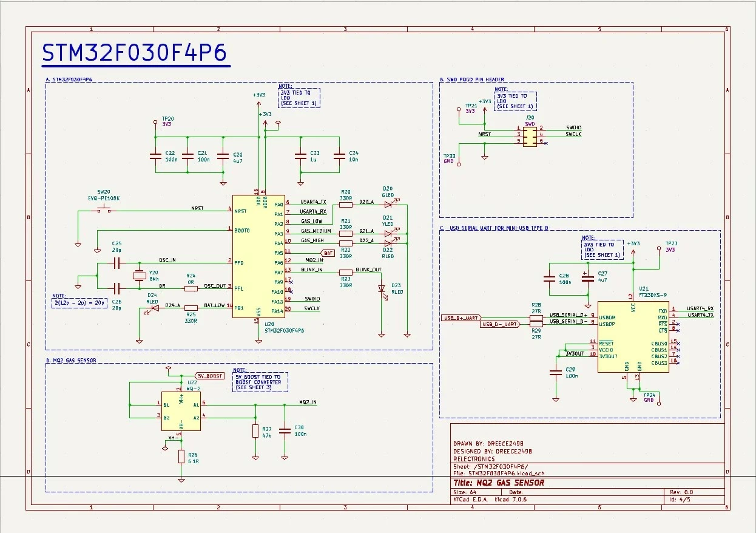Select resistor R27 47k symbol
This screenshot has height=533, width=756.
(x=255, y=431)
